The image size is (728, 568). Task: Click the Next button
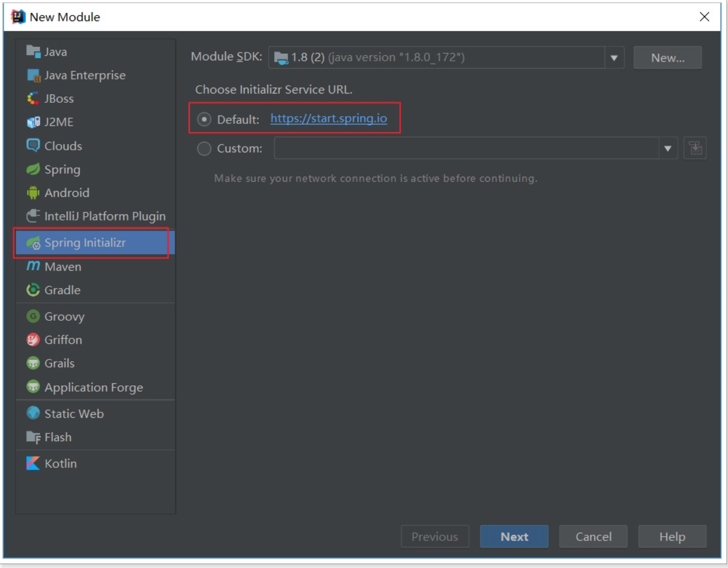[x=514, y=537]
